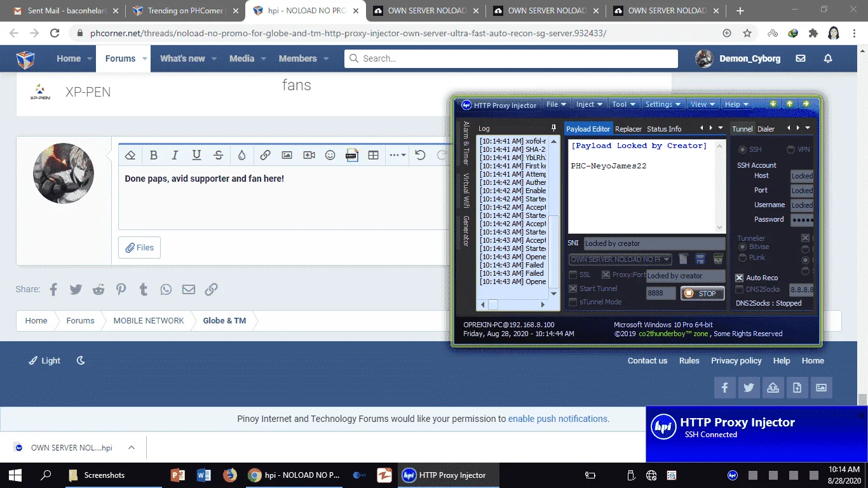Select the SSH radio button
Image resolution: width=868 pixels, height=488 pixels.
[x=742, y=149]
